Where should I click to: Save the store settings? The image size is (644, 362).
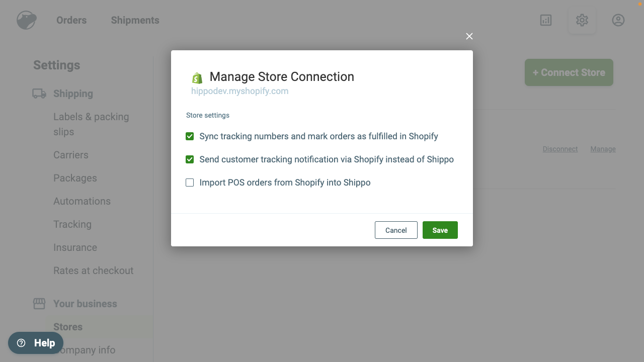(440, 230)
